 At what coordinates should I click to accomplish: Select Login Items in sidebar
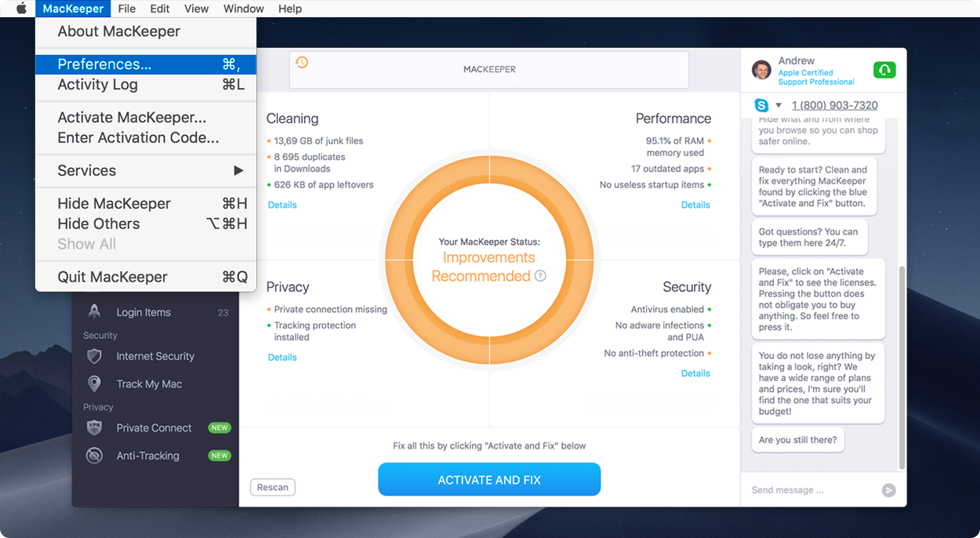click(157, 312)
